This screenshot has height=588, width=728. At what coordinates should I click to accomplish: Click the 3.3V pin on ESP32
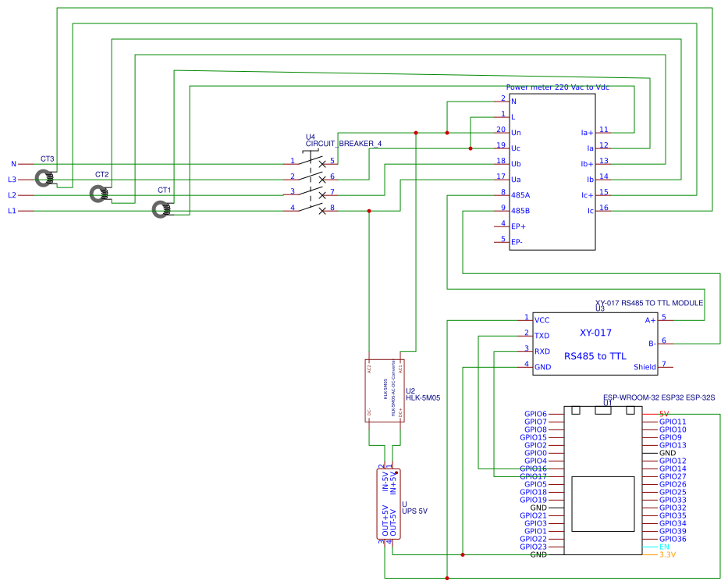tap(668, 554)
